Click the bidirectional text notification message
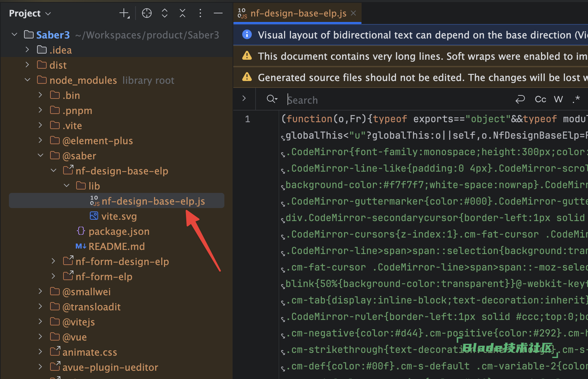Viewport: 588px width, 379px height. pyautogui.click(x=423, y=35)
